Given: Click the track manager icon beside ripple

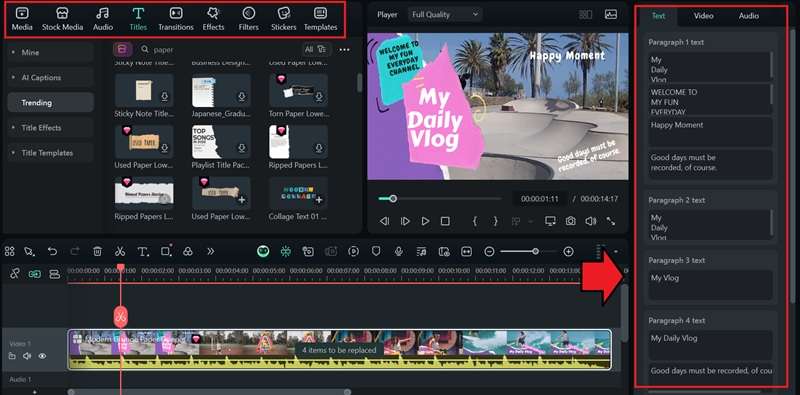Looking at the screenshot, I should pos(54,274).
